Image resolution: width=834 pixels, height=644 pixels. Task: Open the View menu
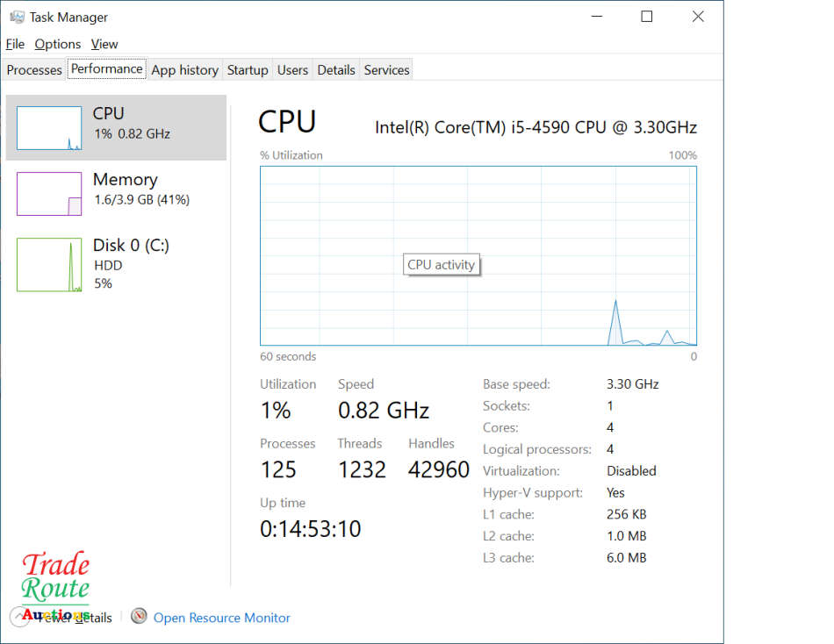(x=104, y=44)
